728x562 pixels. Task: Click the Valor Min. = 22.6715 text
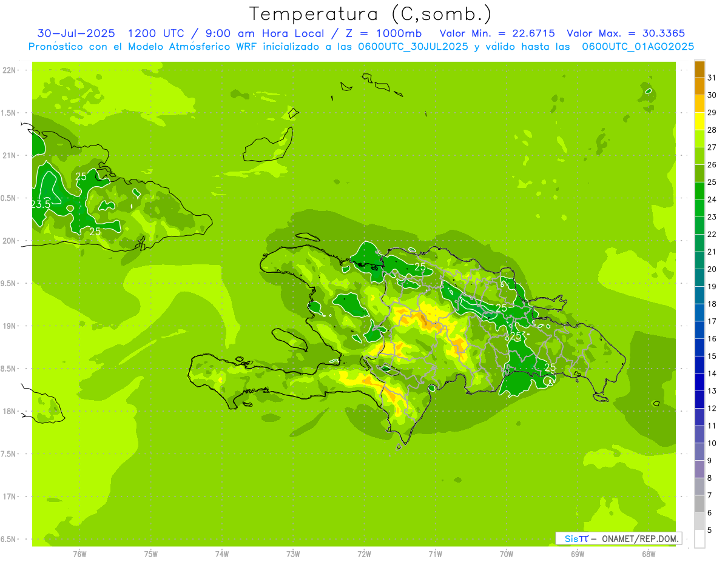(x=497, y=33)
